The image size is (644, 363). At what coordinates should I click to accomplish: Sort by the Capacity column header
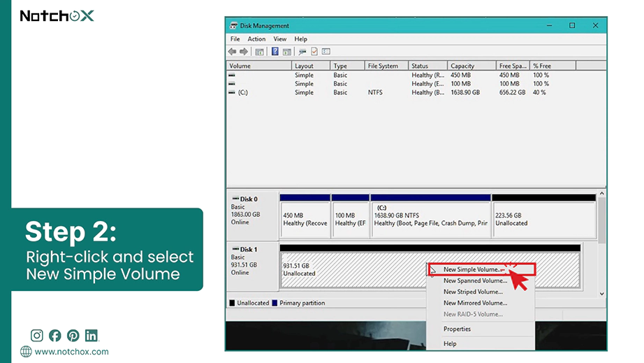(471, 66)
